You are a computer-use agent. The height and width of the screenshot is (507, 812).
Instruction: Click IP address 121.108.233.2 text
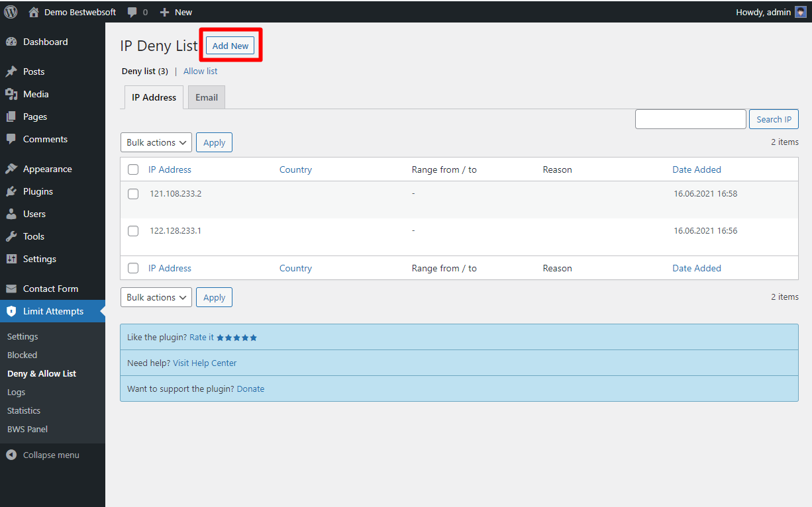(176, 194)
